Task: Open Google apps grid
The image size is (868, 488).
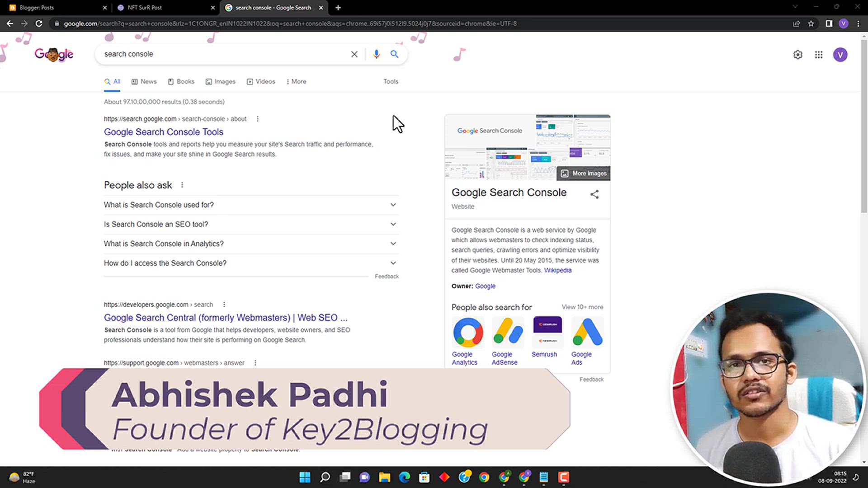Action: click(x=819, y=55)
